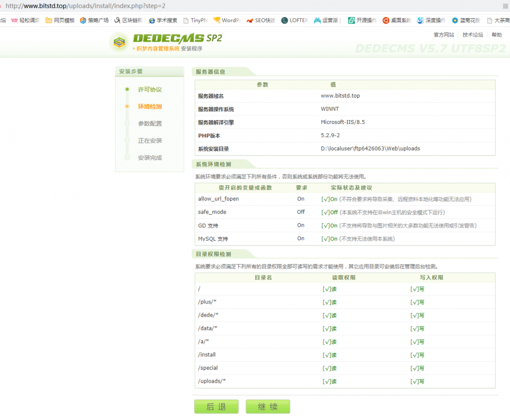Click the /a/* directory name

click(203, 341)
